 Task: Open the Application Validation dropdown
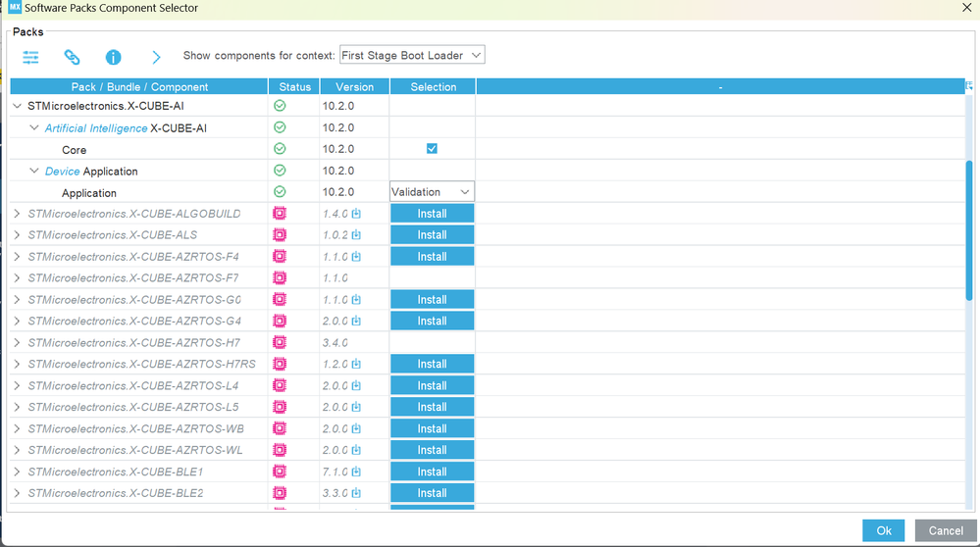pyautogui.click(x=432, y=192)
